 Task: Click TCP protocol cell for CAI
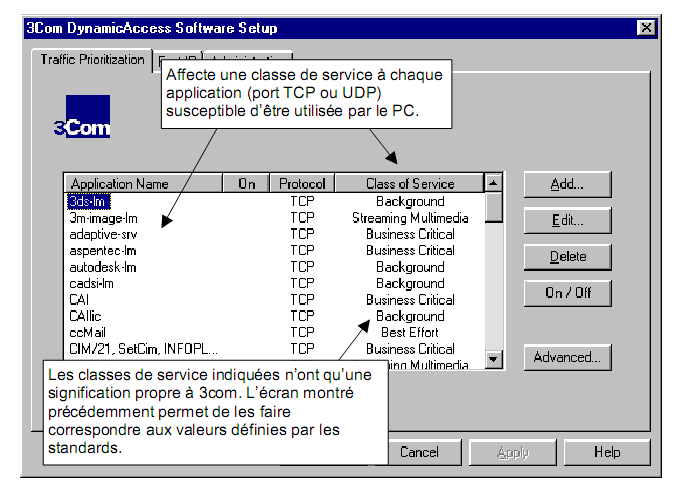[302, 300]
